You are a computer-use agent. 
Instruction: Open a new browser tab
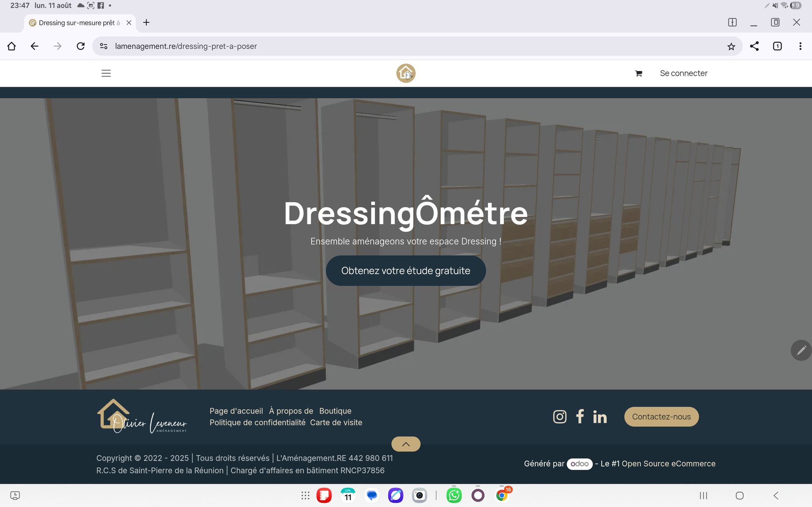(146, 22)
